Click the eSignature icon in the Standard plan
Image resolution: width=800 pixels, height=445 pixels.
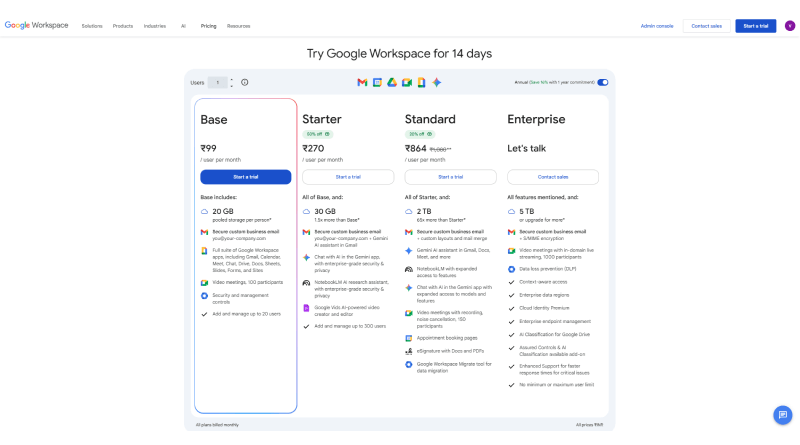tap(409, 351)
